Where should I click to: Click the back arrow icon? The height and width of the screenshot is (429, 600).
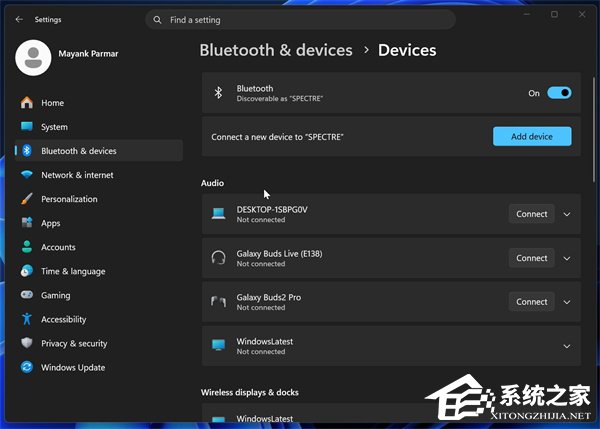click(x=19, y=20)
